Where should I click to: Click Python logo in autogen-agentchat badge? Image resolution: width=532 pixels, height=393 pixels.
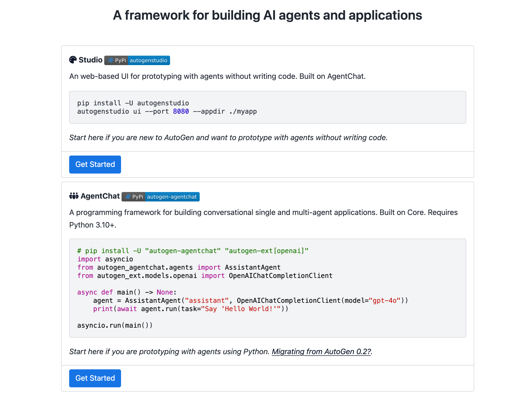coord(128,197)
